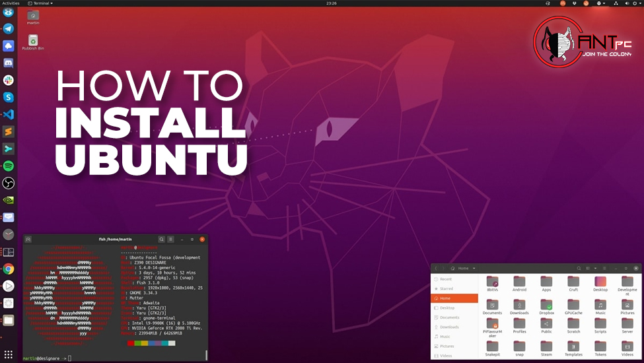Open the clock showing 23:26
The image size is (644, 363).
click(x=332, y=3)
